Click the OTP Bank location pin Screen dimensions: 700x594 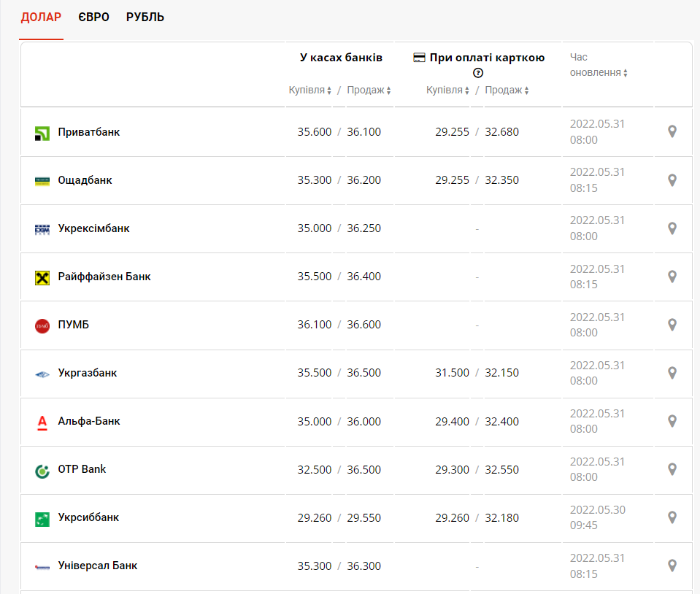[672, 469]
